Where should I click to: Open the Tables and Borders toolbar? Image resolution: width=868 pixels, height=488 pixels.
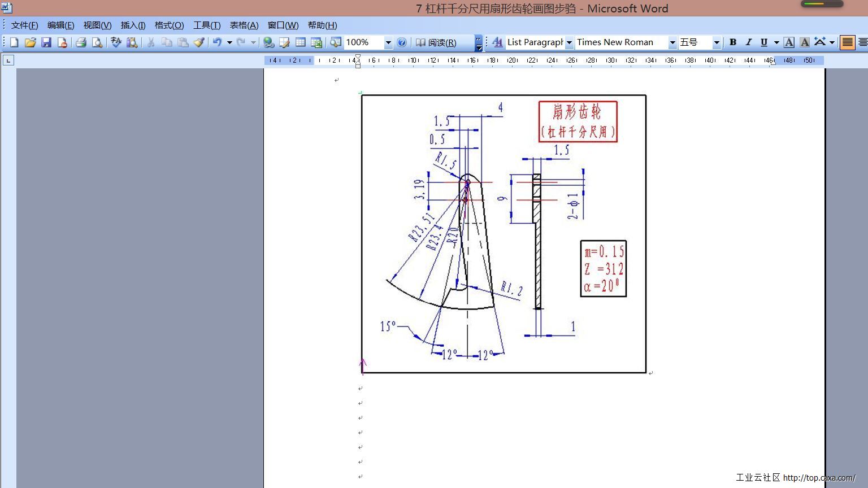pos(284,42)
